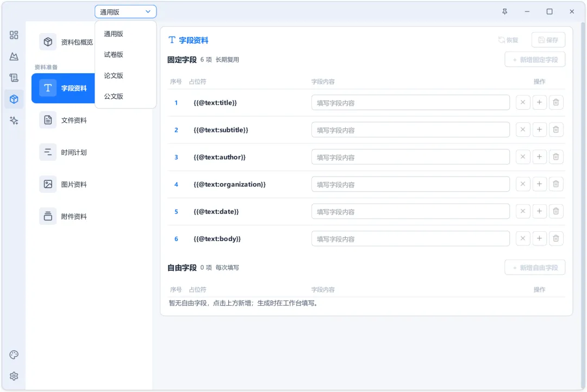Add row after author with plus icon
Viewport: 587px width, 392px height.
540,157
